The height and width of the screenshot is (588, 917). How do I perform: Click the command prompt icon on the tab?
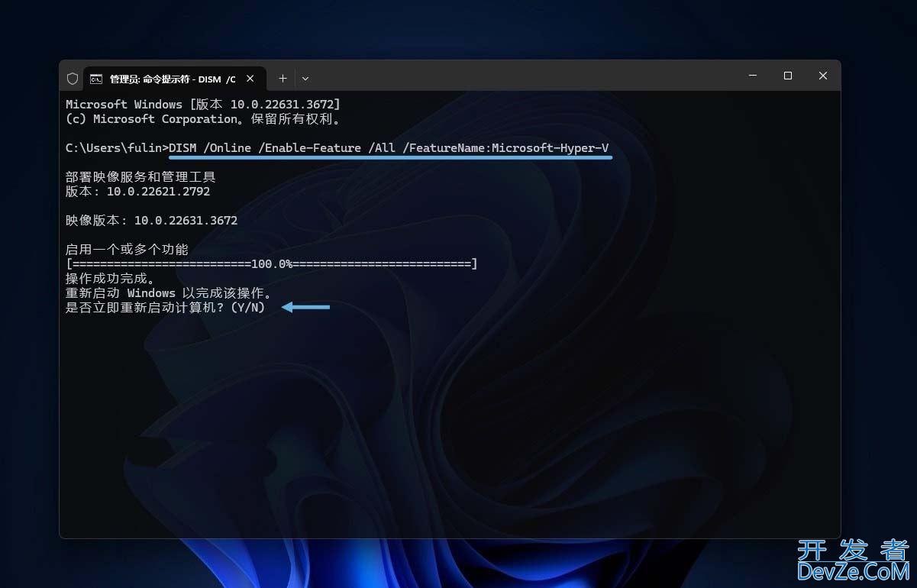pos(96,79)
